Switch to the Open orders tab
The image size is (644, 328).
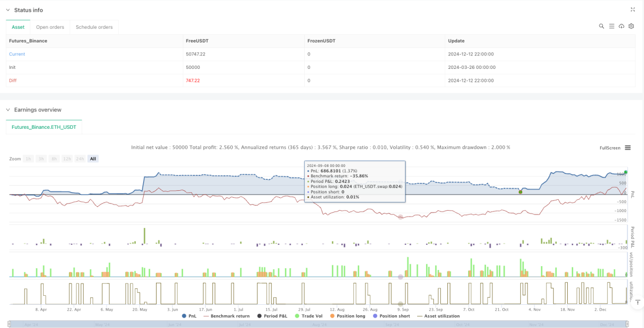point(50,27)
